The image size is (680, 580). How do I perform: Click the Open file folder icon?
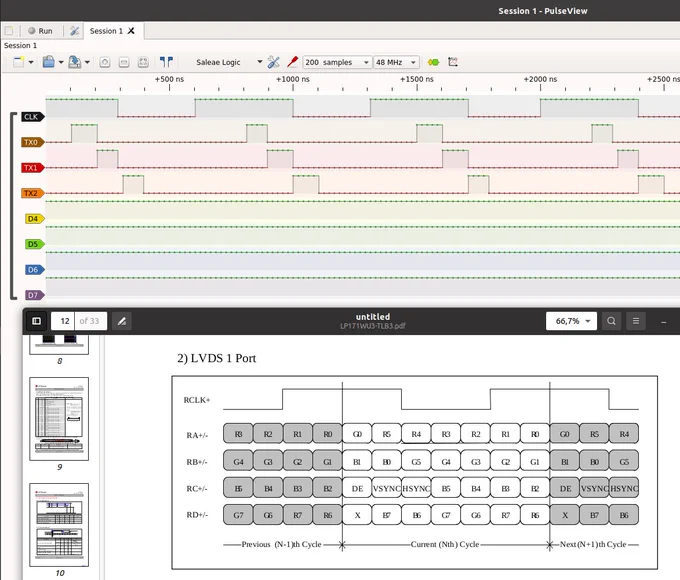coord(49,62)
